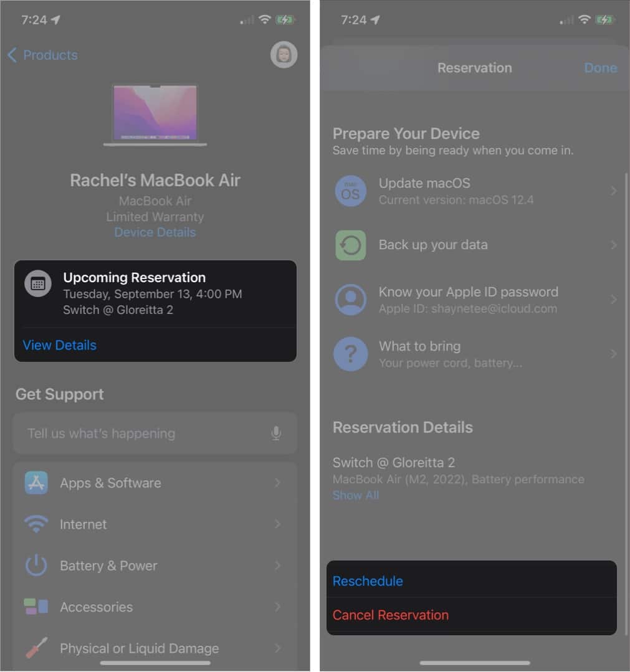
Task: Tap Show All under Reservation Details
Action: point(356,495)
